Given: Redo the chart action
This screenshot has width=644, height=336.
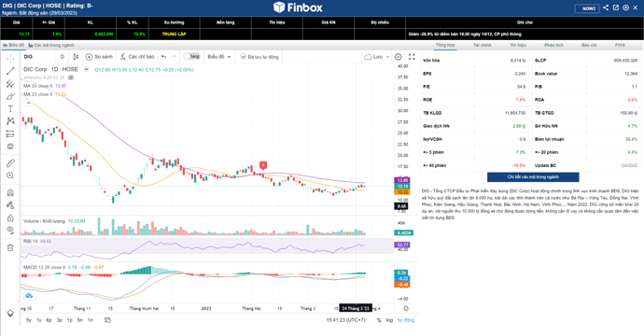Looking at the screenshot, I should (x=174, y=57).
